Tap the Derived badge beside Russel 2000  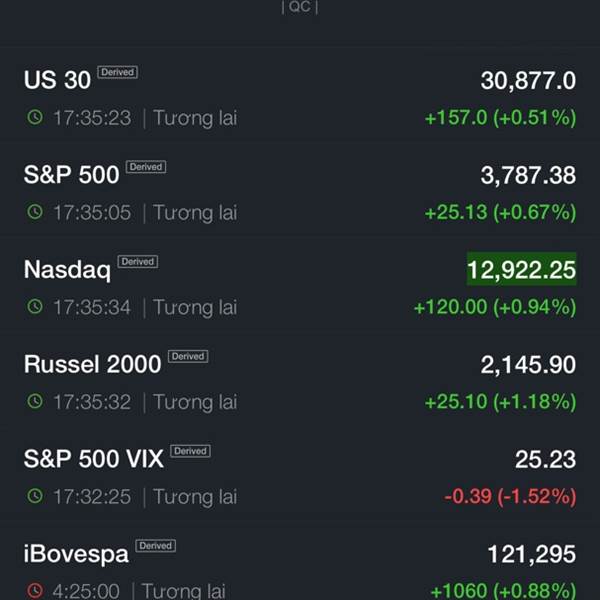(188, 356)
